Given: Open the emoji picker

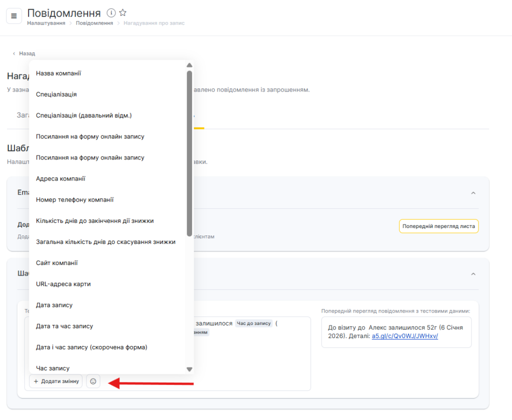Looking at the screenshot, I should tap(93, 381).
